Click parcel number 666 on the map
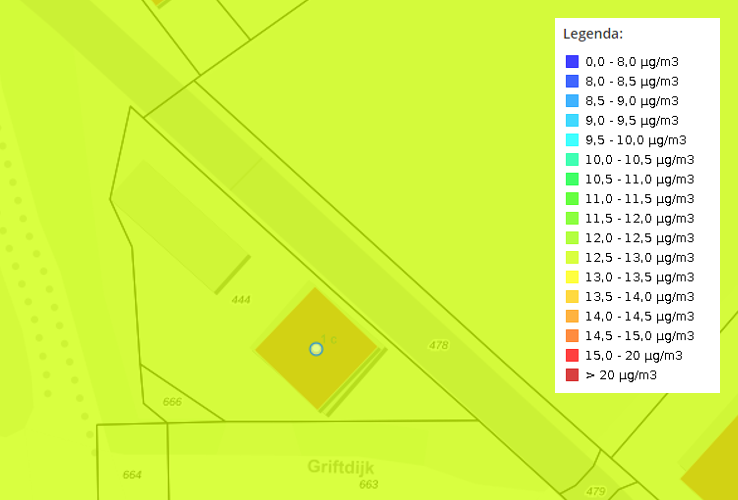This screenshot has width=738, height=500. click(172, 402)
